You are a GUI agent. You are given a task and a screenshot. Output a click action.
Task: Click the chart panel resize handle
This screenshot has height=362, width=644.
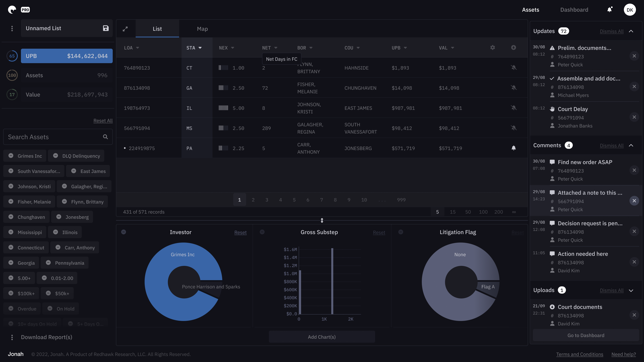[322, 220]
